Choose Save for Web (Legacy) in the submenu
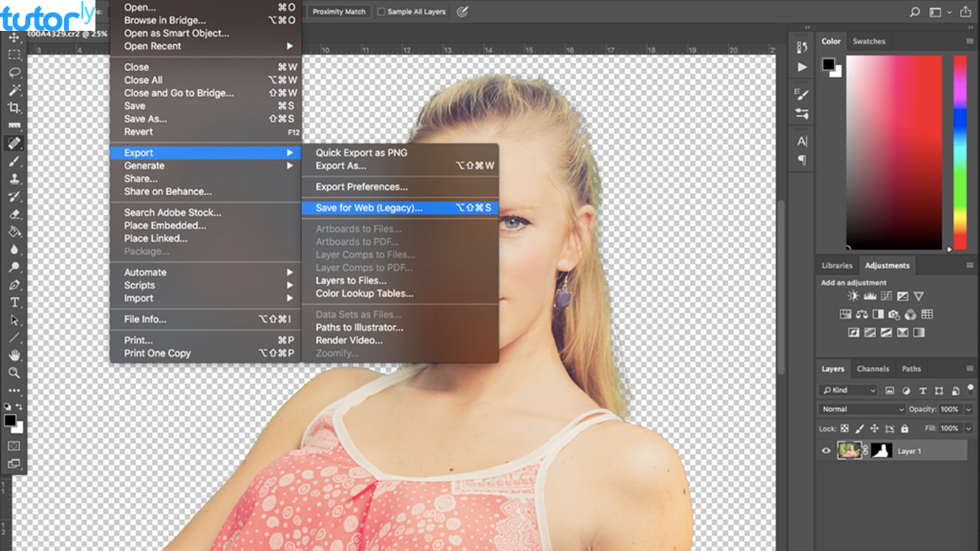This screenshot has width=980, height=551. coord(369,208)
